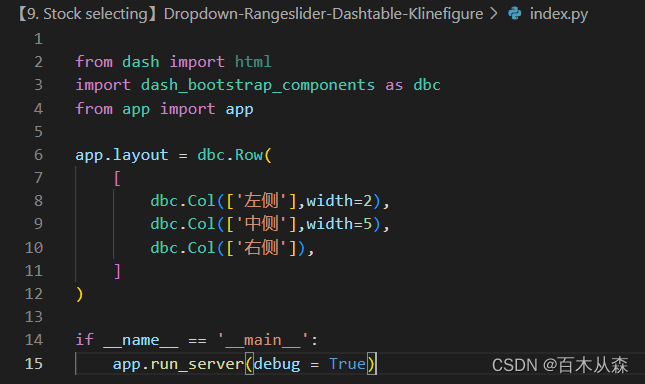Click '__name__' on line 14
This screenshot has width=645, height=384.
pyautogui.click(x=141, y=340)
